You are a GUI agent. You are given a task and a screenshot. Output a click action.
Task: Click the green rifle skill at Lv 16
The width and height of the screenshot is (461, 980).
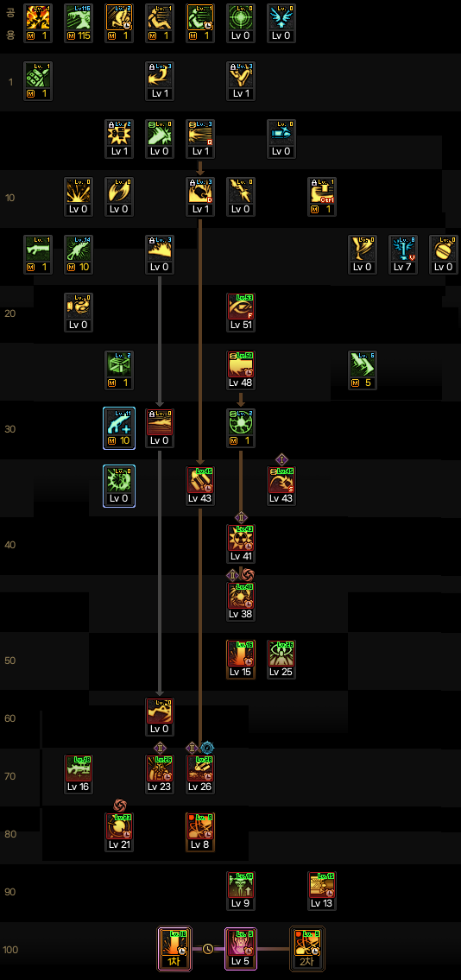[78, 775]
